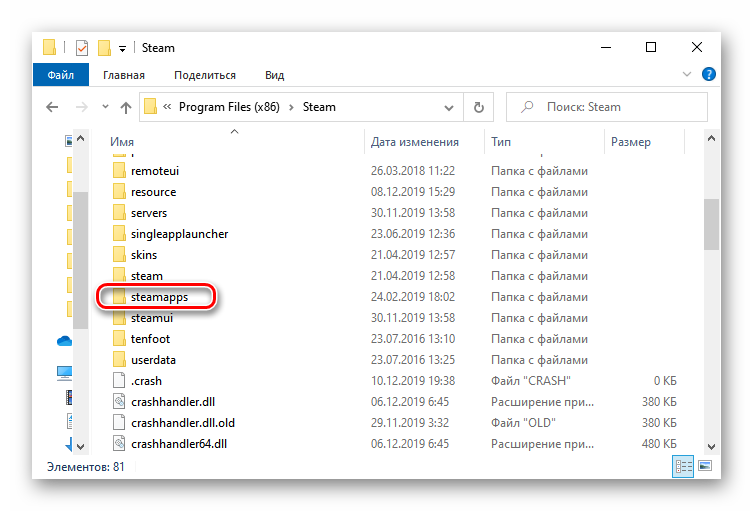Select the steamui folder
Viewport: 753px width, 511px height.
click(x=152, y=318)
